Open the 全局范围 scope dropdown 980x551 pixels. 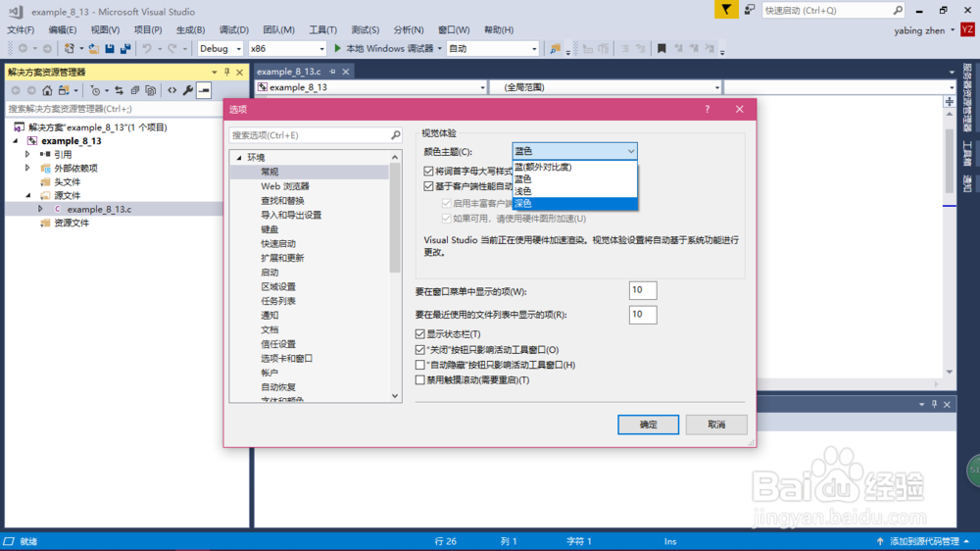[607, 87]
